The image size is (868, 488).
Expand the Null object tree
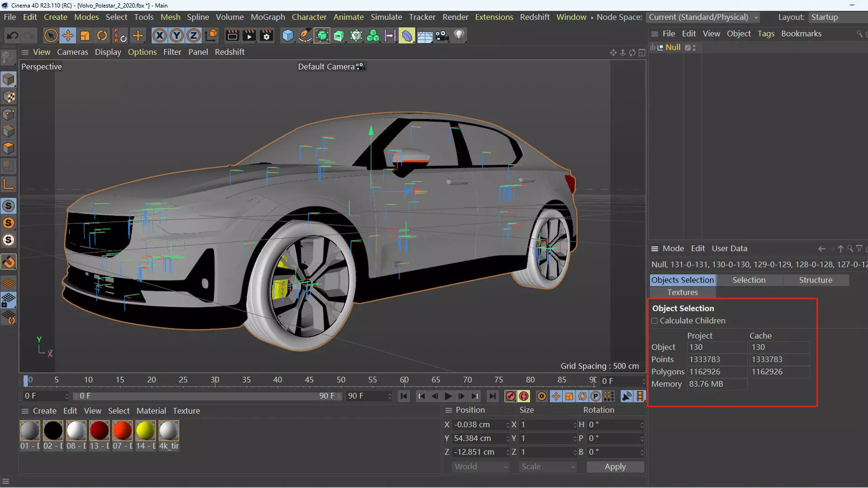[x=652, y=47]
